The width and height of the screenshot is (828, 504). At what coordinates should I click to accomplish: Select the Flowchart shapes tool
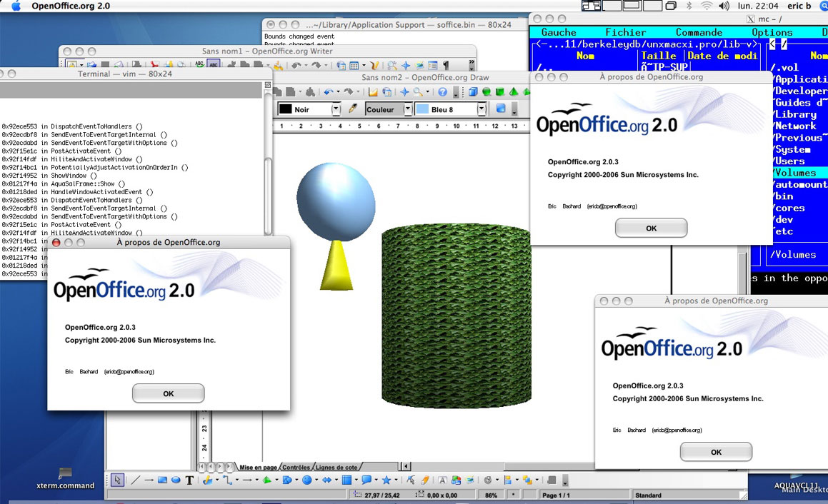click(x=346, y=480)
